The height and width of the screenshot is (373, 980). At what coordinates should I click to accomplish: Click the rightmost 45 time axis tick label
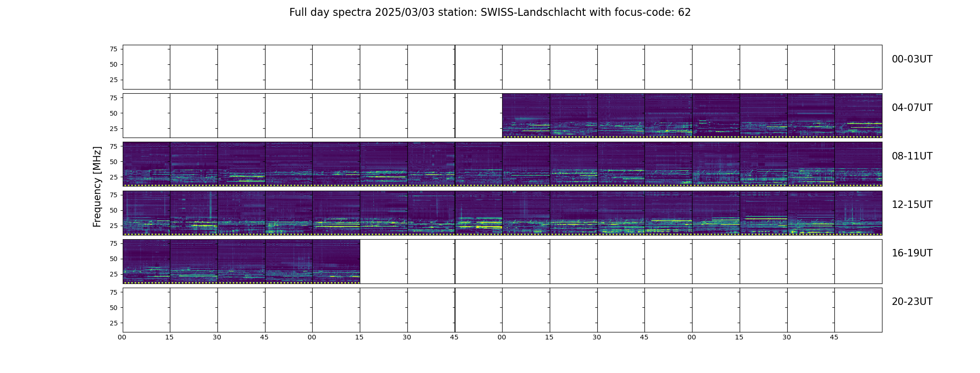(x=834, y=337)
